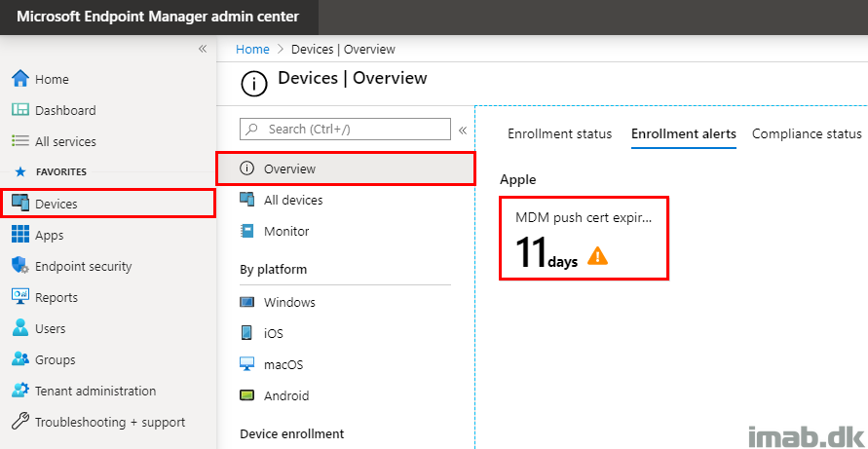
Task: Click the Apps grid icon
Action: [x=19, y=235]
